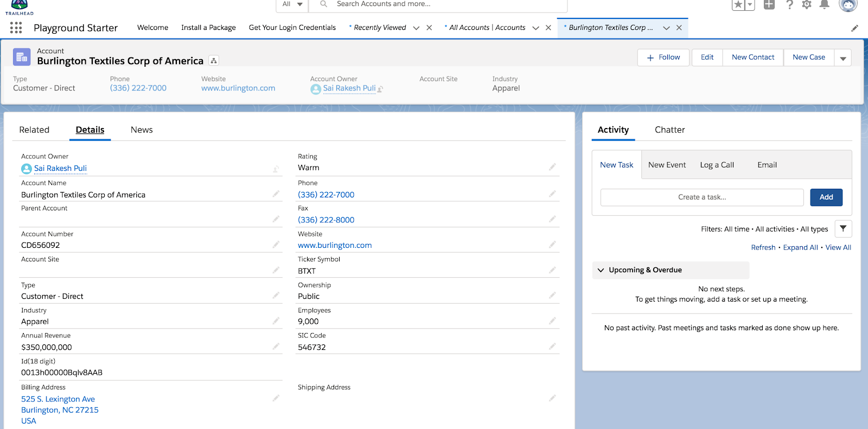Click the View All link
The image size is (868, 429).
point(838,247)
